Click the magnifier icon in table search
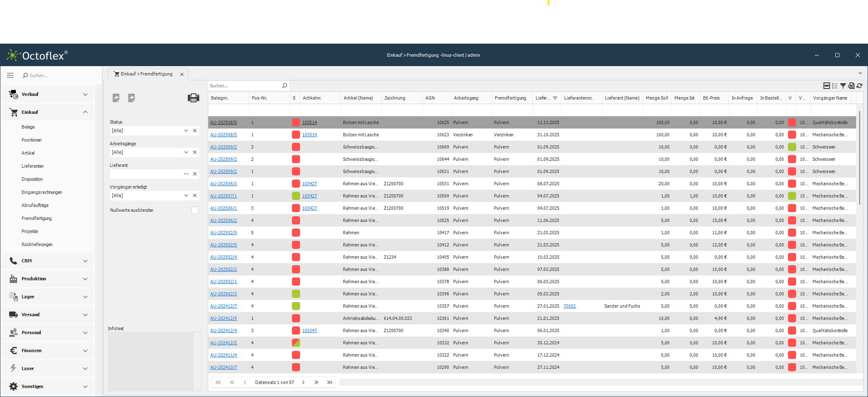The image size is (868, 397). [x=285, y=86]
